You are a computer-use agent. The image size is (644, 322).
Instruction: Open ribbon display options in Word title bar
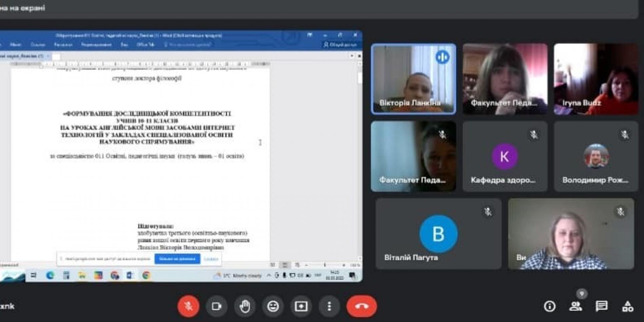tap(309, 35)
